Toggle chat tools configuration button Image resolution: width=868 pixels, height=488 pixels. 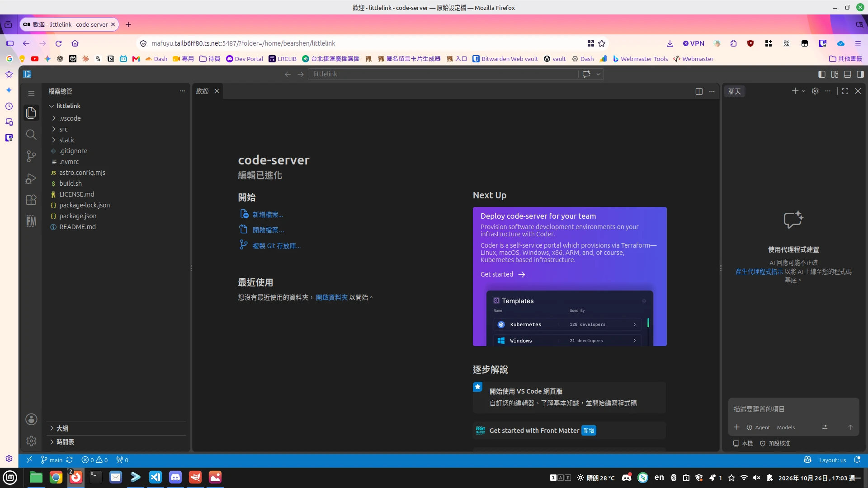pos(825,427)
